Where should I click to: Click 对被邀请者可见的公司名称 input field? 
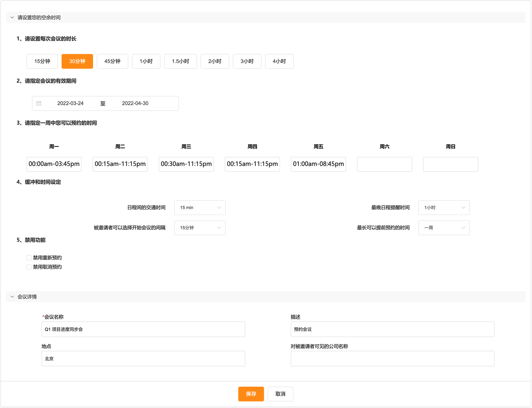392,359
